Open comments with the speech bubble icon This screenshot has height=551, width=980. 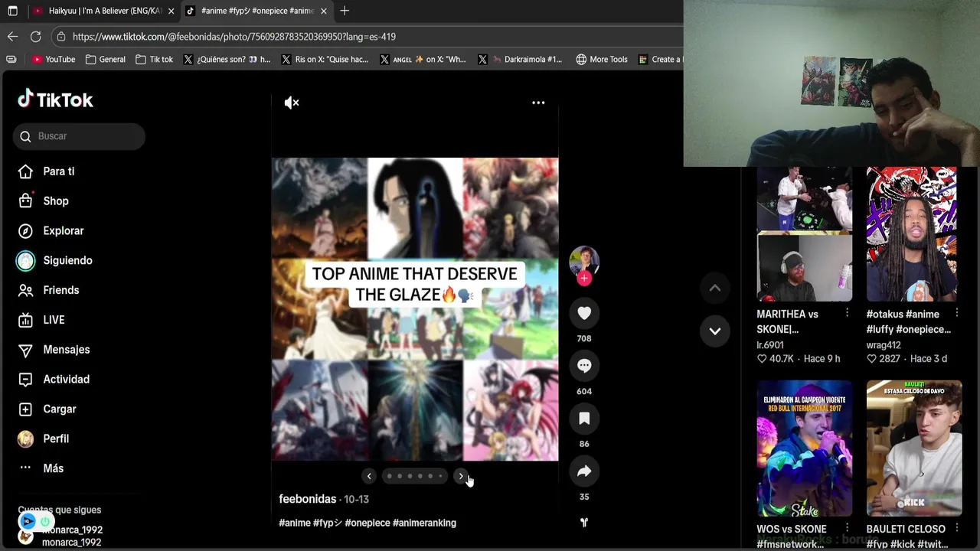coord(584,366)
